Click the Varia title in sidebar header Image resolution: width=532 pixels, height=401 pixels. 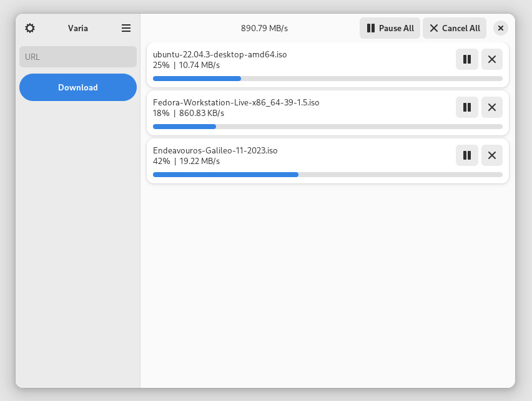coord(77,28)
